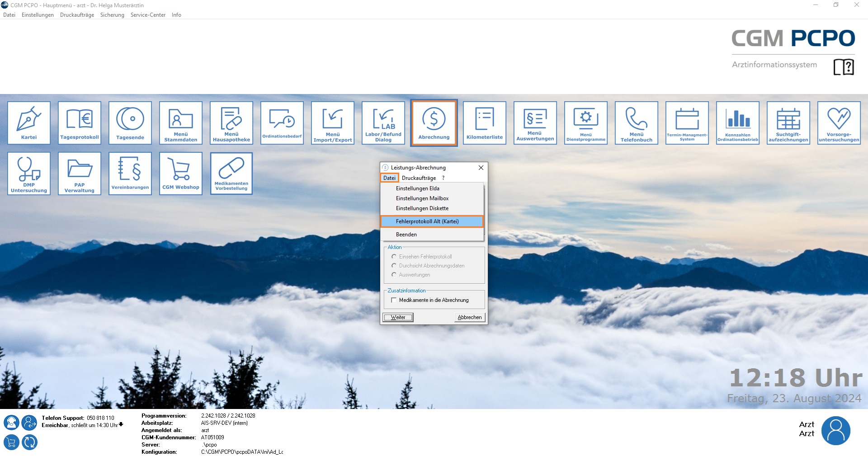The image size is (868, 470).
Task: Click the Abbrechen button
Action: click(x=469, y=317)
